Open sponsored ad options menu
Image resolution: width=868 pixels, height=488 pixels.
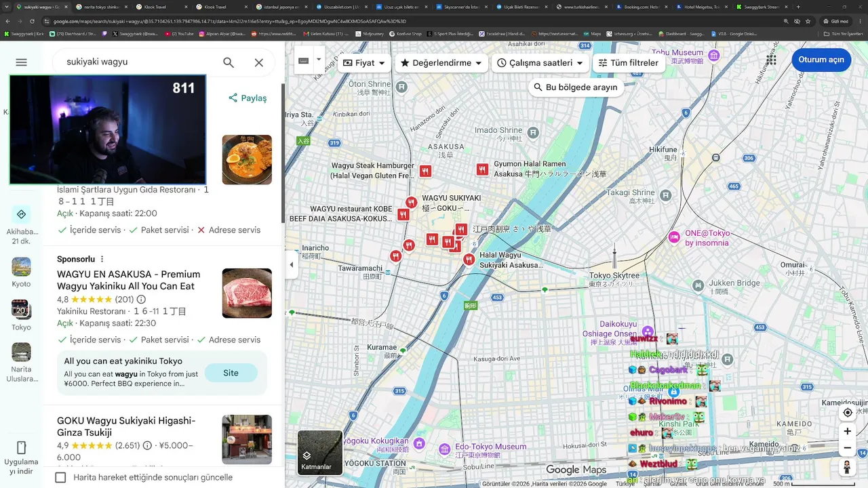click(102, 259)
